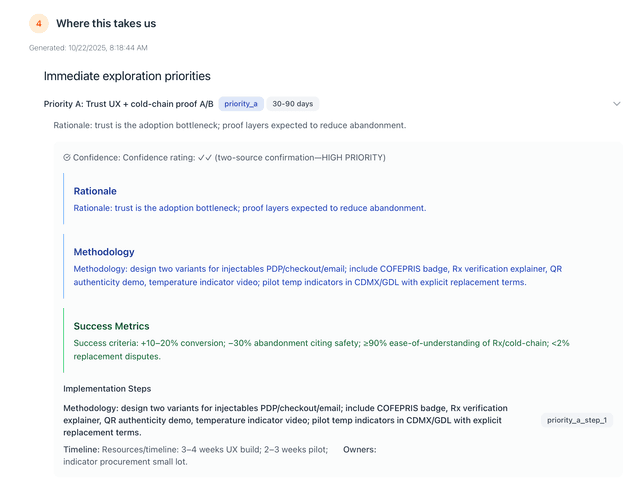Click the green Success Metrics heading
This screenshot has height=496, width=640.
click(x=111, y=326)
